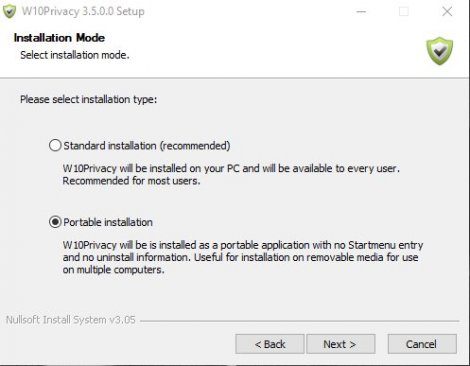
Task: Go back with the Back button
Action: [270, 344]
